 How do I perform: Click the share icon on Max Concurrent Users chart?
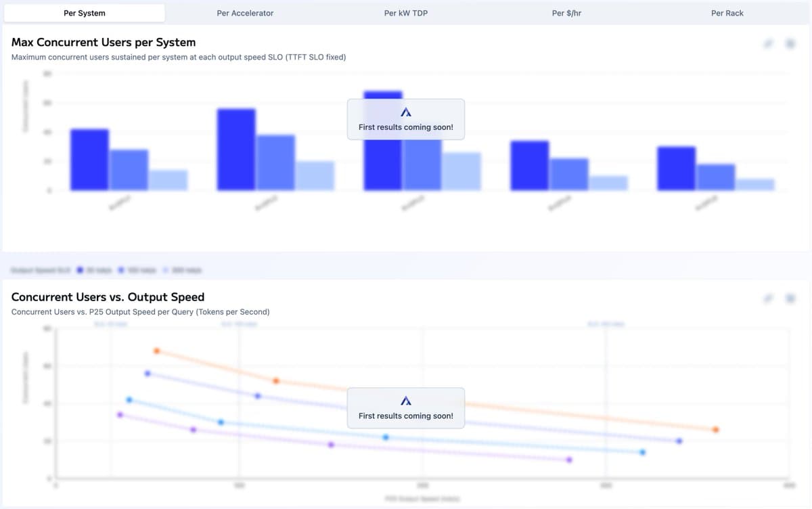(768, 43)
